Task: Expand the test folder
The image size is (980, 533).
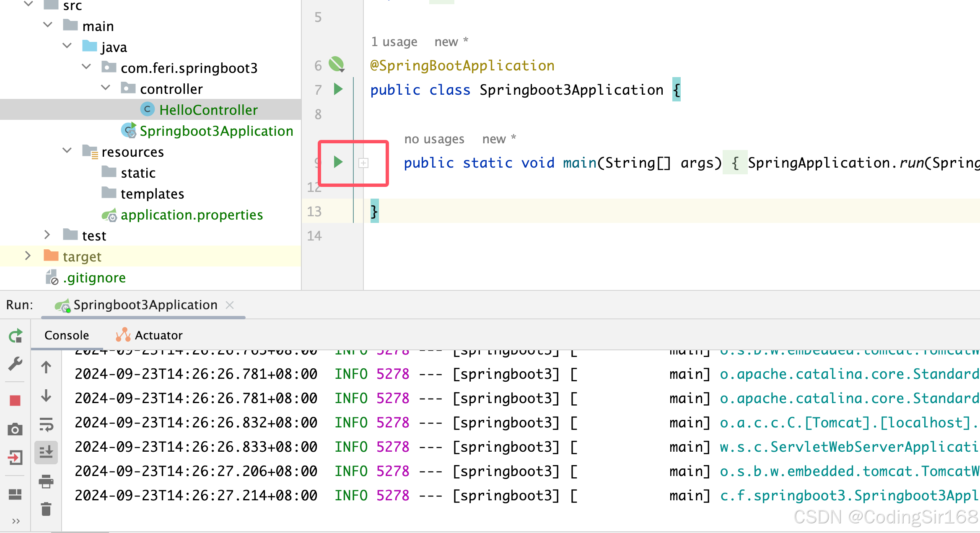Action: (47, 235)
